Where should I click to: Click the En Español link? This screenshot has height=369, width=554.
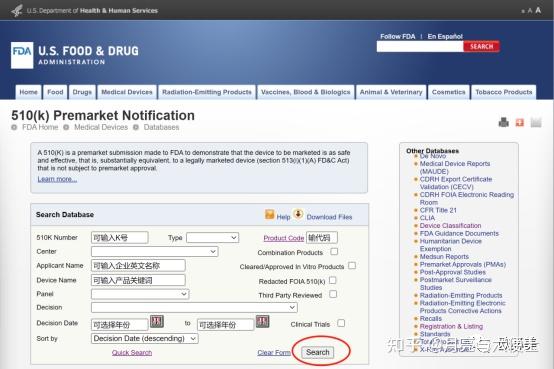click(445, 36)
